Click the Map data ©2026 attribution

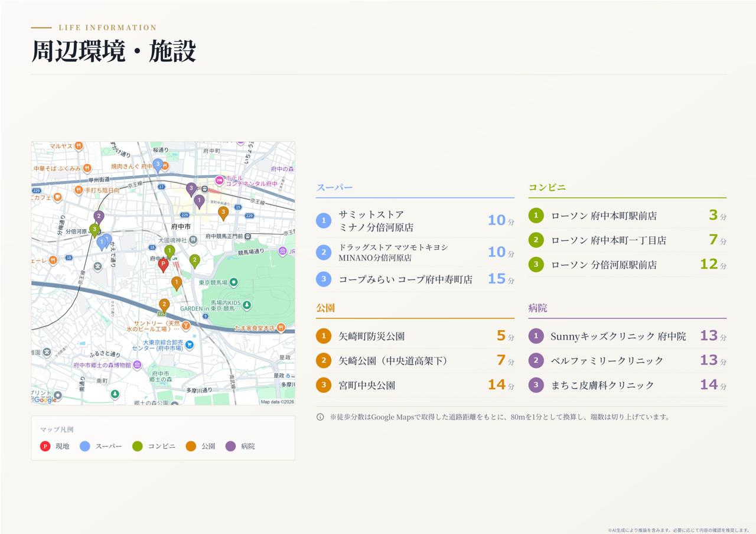[x=277, y=402]
